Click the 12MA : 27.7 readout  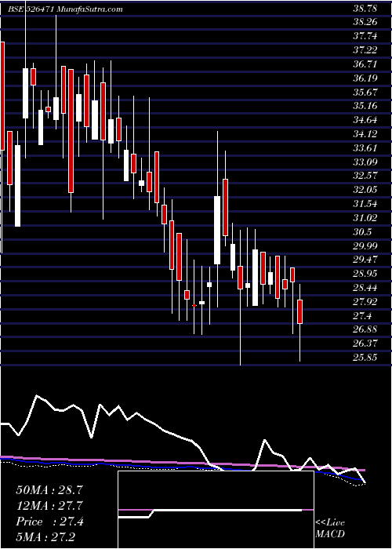[x=49, y=506]
